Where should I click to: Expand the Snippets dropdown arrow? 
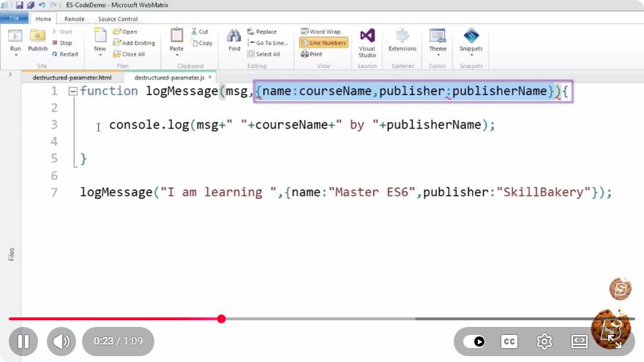point(471,55)
